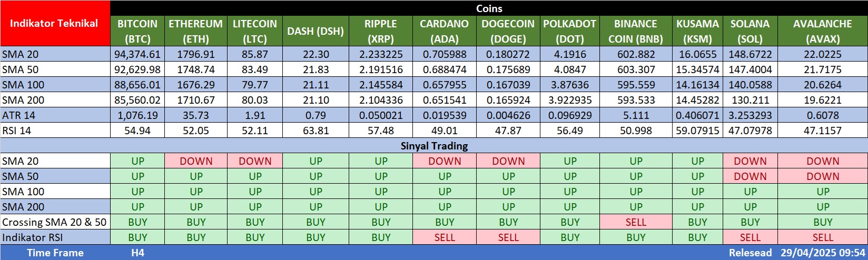
Task: Click the red Indikator Teknikal header cell
Action: point(55,24)
